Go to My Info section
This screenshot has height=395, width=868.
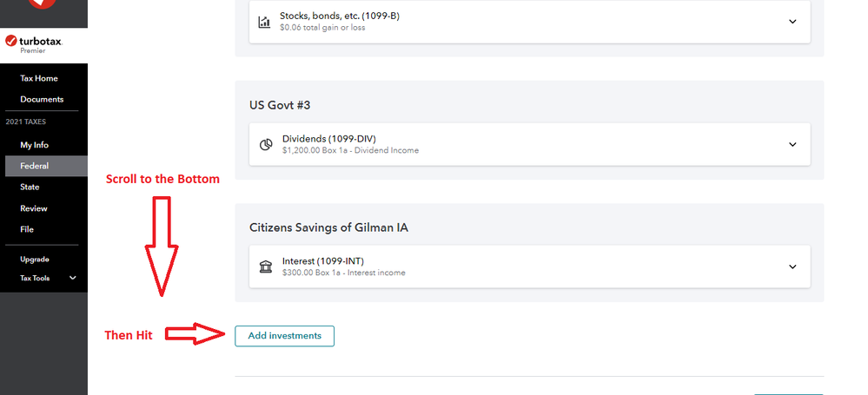point(35,145)
